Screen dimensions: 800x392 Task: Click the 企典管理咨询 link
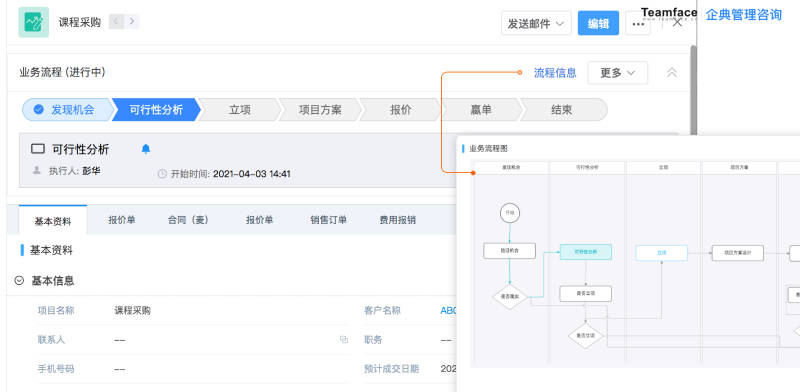pyautogui.click(x=744, y=15)
